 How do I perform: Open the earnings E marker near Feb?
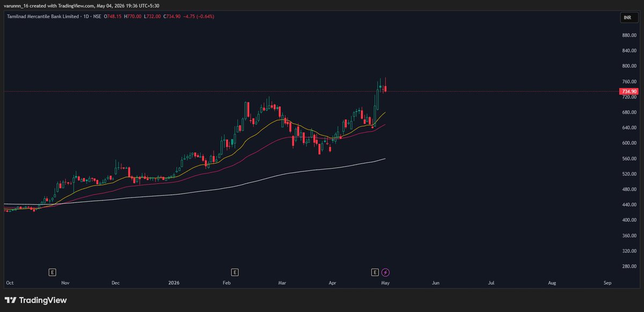coord(235,272)
